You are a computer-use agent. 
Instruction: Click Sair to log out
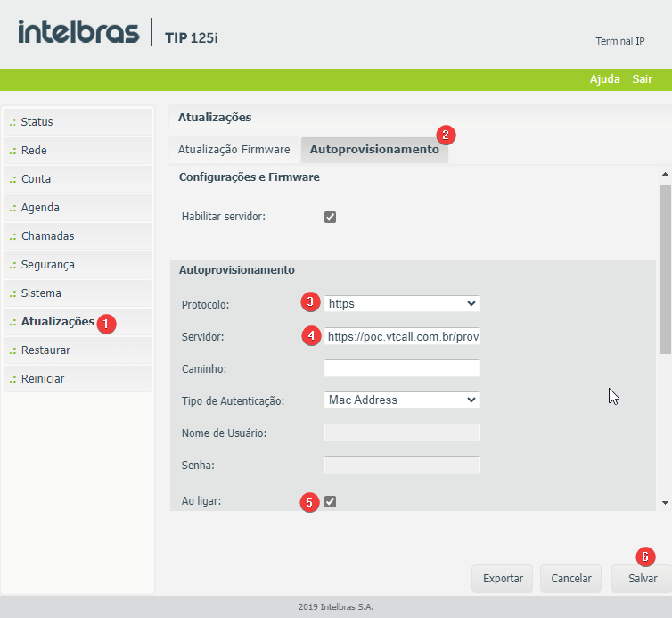(x=642, y=79)
